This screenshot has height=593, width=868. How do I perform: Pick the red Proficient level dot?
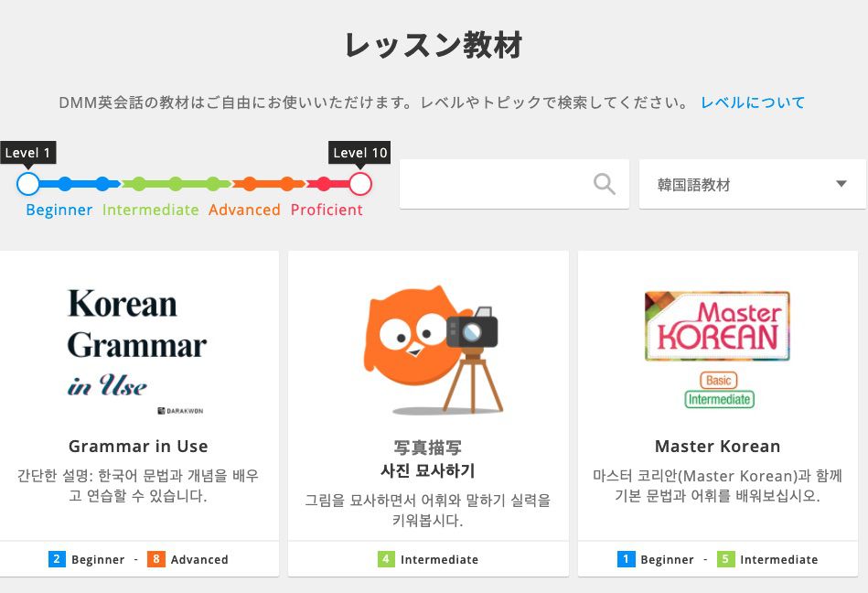tap(324, 184)
